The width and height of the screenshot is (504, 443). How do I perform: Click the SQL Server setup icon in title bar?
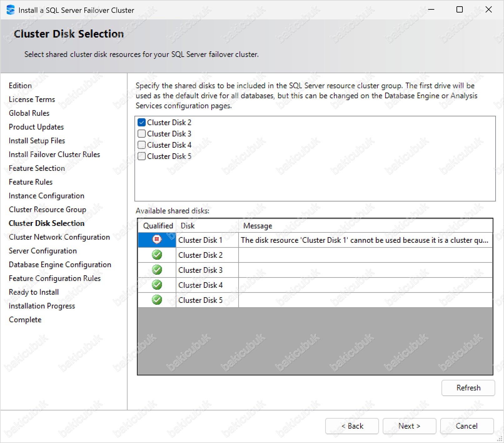pos(10,10)
